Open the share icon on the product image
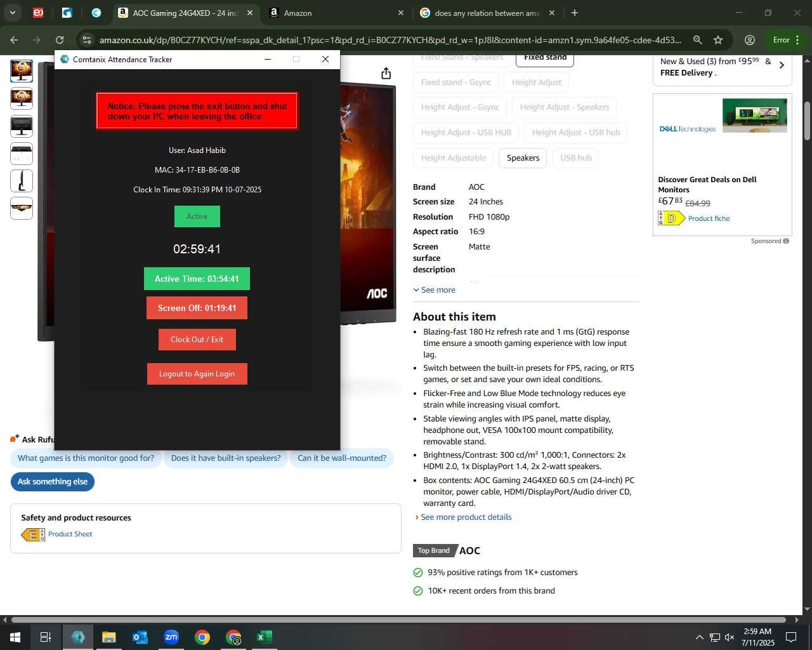The width and height of the screenshot is (812, 650). (386, 74)
